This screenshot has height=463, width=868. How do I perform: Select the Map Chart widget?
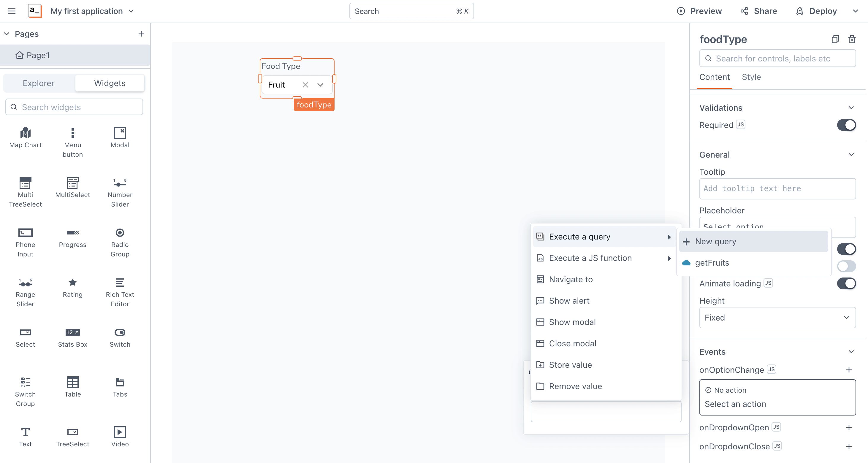[x=25, y=138]
